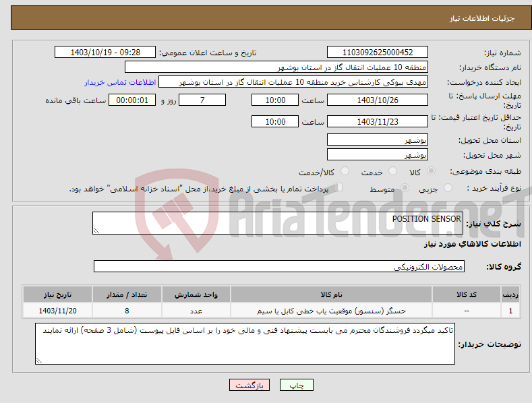This screenshot has width=532, height=403.
Task: Click the description textarea resize handle
Action: point(96,230)
